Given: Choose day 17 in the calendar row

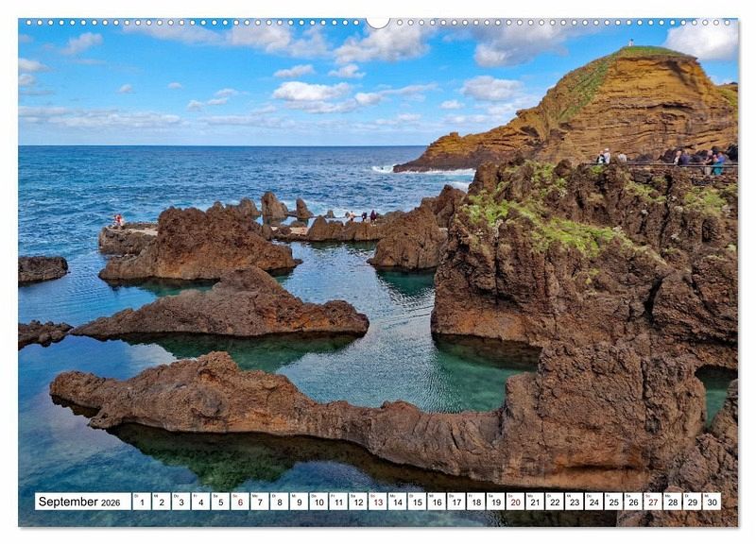Looking at the screenshot, I should coord(455,502).
